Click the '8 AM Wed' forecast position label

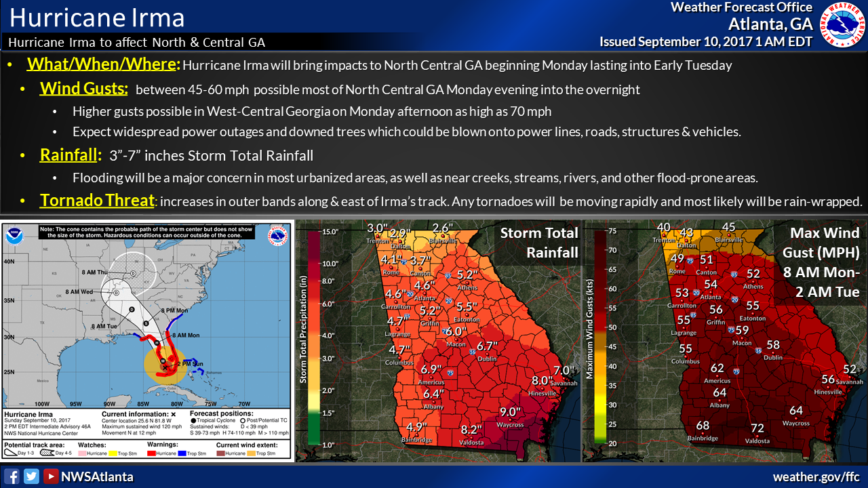(79, 291)
